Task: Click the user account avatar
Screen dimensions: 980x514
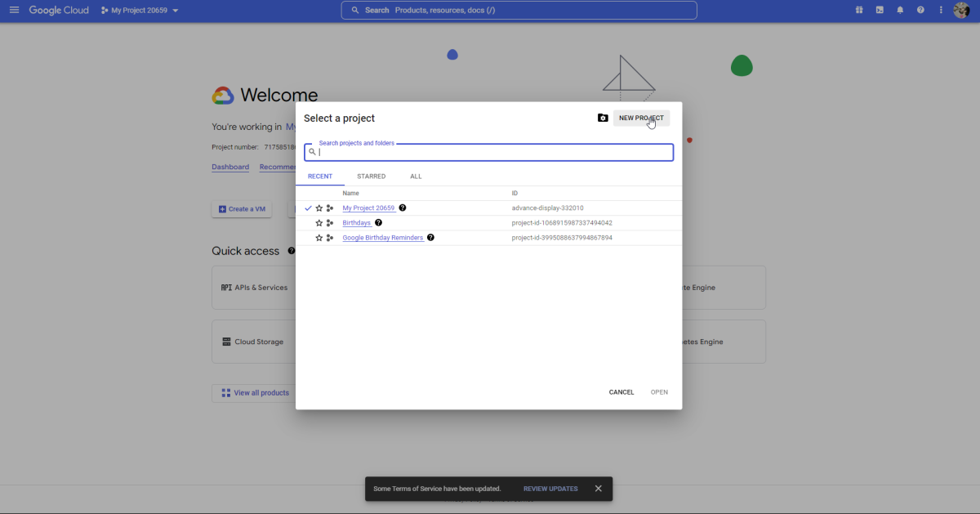Action: click(x=962, y=10)
